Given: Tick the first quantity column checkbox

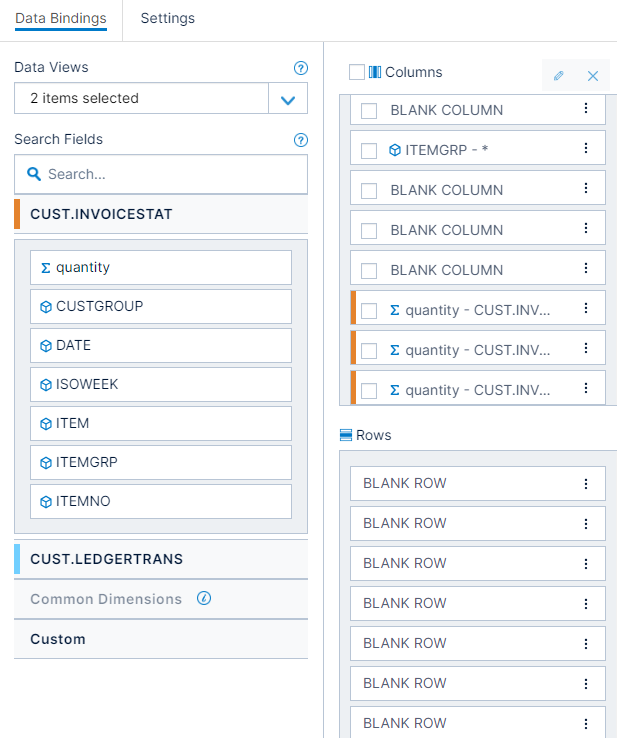Looking at the screenshot, I should point(369,311).
